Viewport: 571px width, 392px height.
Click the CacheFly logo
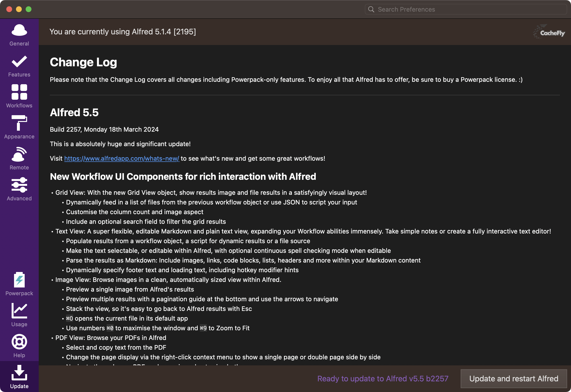[549, 32]
